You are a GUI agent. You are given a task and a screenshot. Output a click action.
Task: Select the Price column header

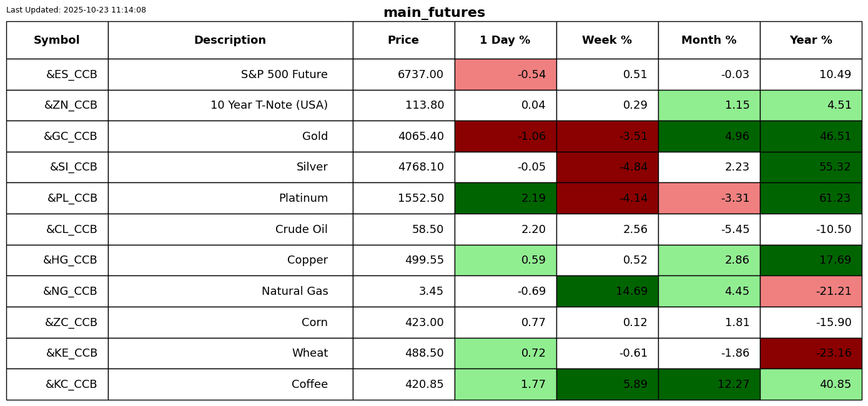(x=403, y=41)
